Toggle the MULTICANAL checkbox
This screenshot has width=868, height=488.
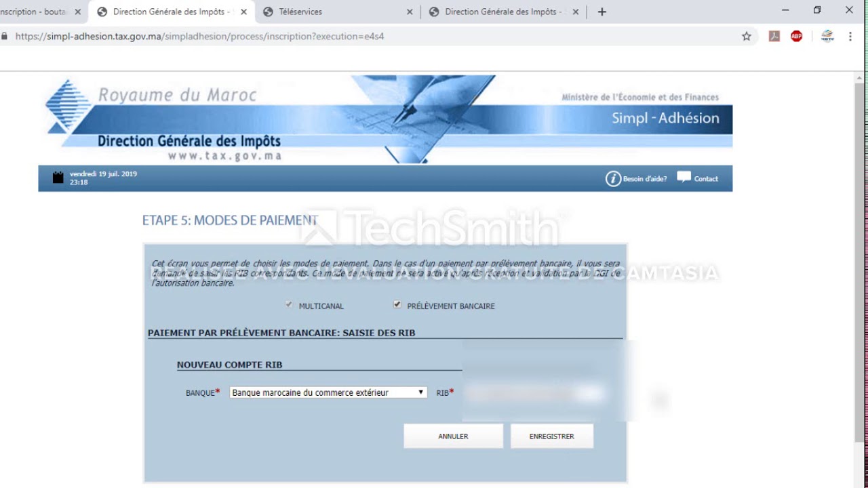point(290,305)
